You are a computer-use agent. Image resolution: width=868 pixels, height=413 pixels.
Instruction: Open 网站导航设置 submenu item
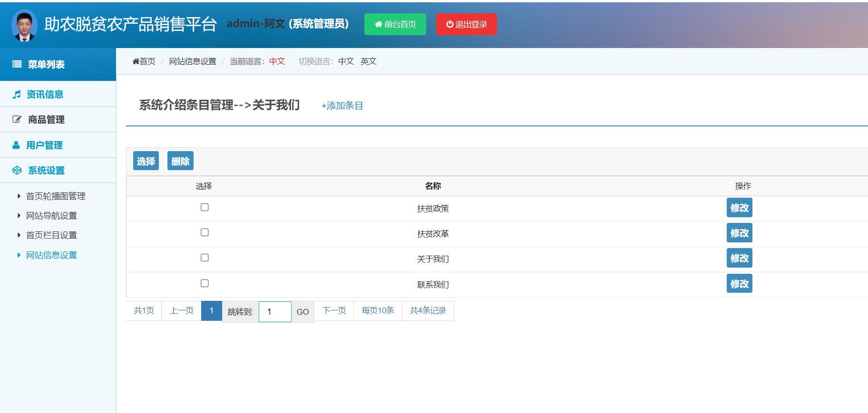(x=51, y=216)
